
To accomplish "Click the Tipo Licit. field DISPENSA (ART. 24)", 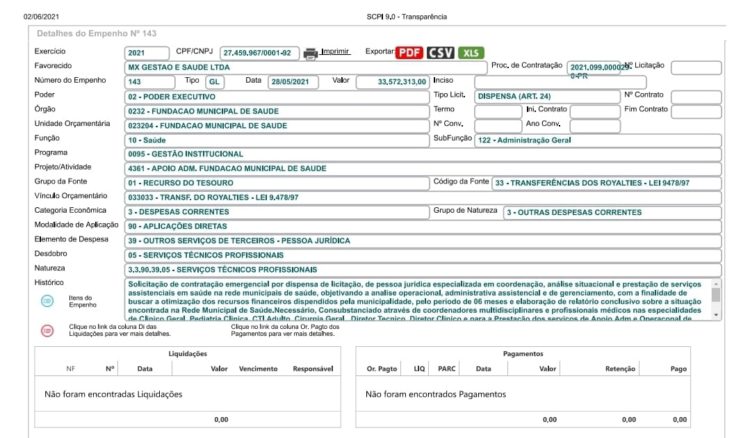I will 547,97.
